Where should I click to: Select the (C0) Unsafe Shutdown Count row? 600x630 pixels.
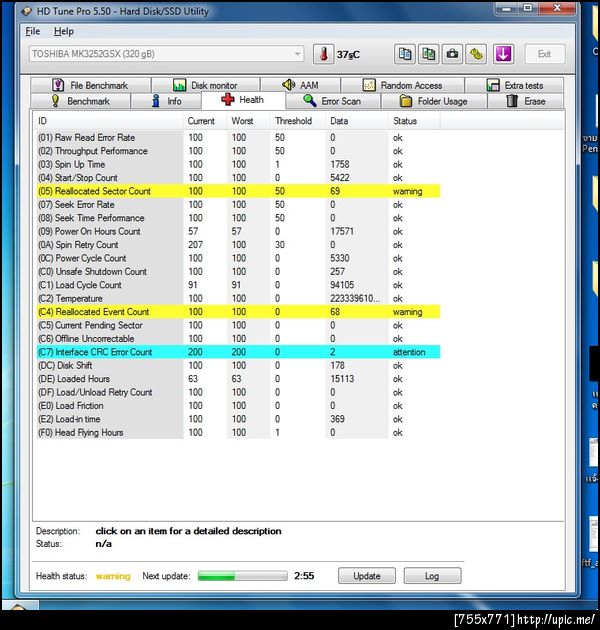coord(238,272)
